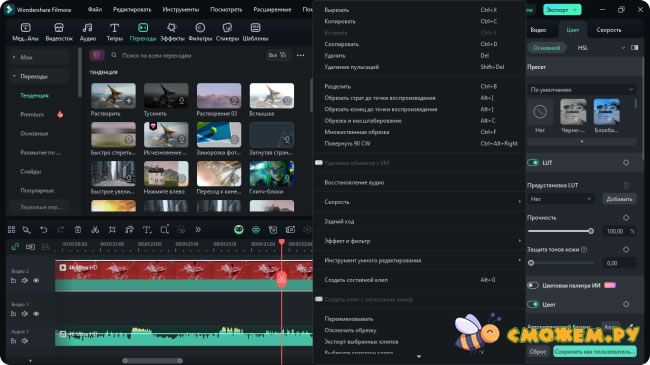
Task: Mute the Аудио 1 track speaker icon
Action: click(x=25, y=341)
